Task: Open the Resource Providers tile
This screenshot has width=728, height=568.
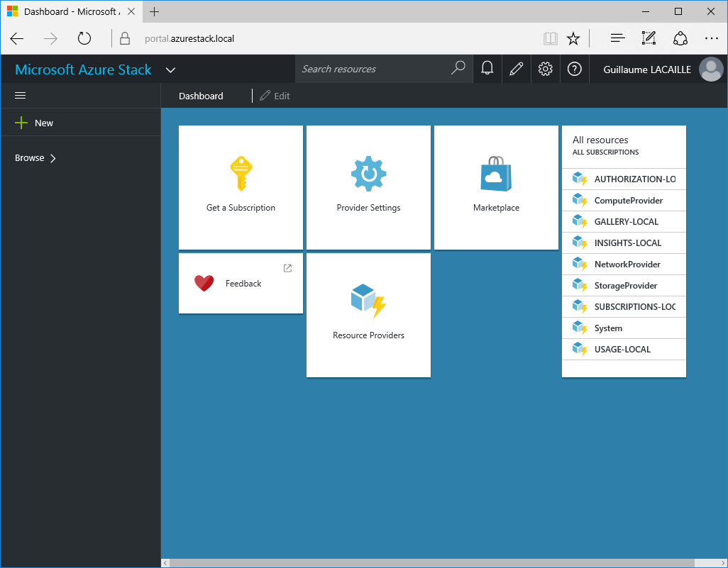Action: click(x=368, y=315)
